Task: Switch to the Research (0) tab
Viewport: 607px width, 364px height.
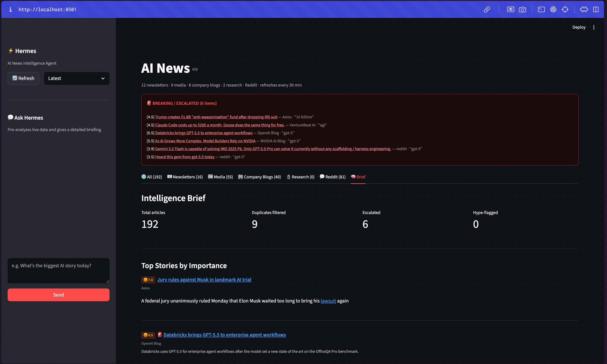Action: 300,177
